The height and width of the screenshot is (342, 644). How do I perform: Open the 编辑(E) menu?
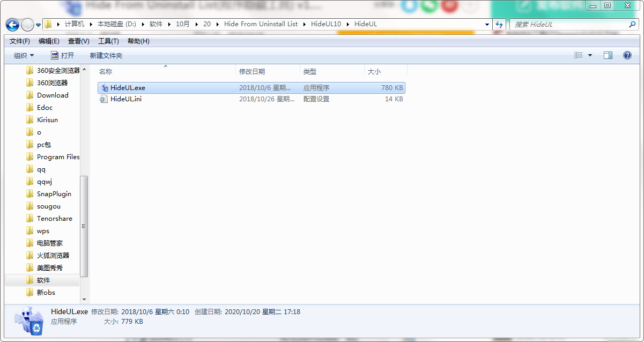point(49,41)
